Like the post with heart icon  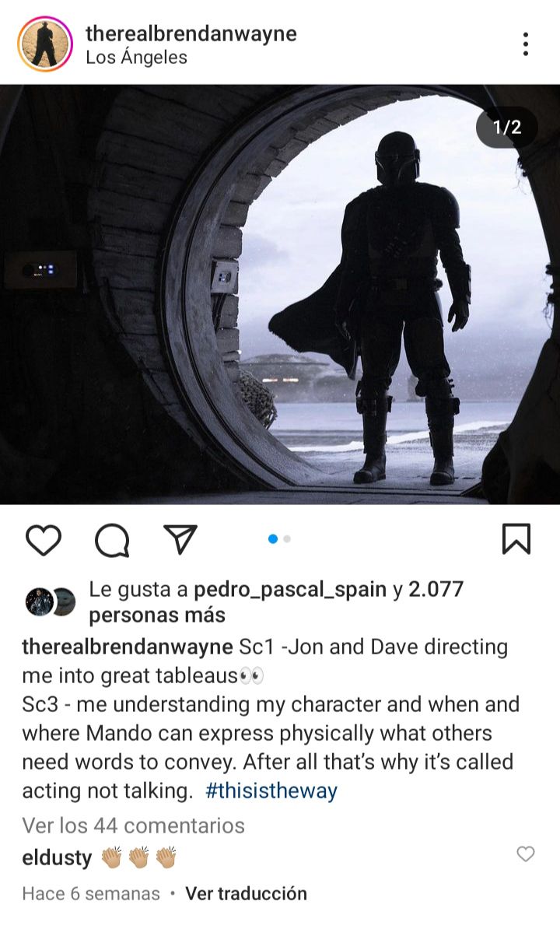pos(44,540)
